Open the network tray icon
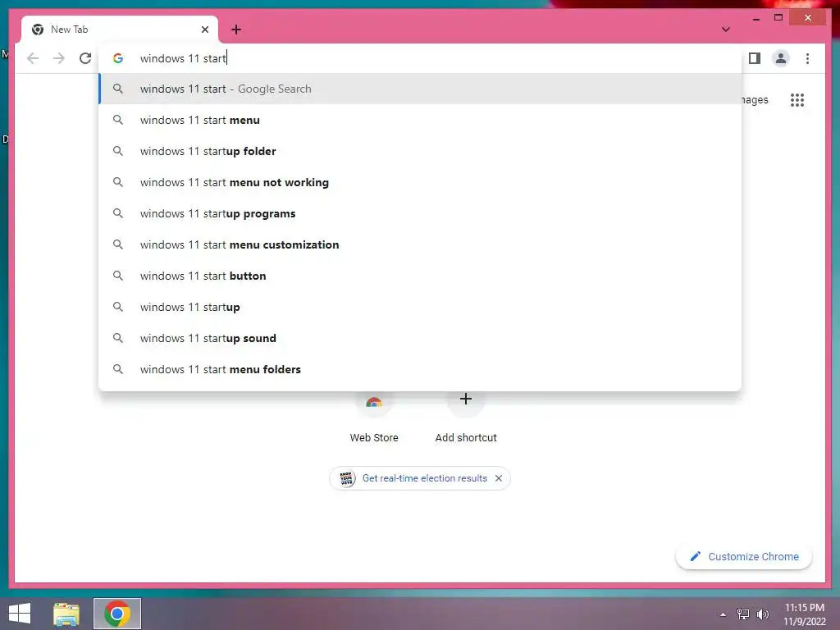Screen dimensions: 840x630 pyautogui.click(x=743, y=614)
